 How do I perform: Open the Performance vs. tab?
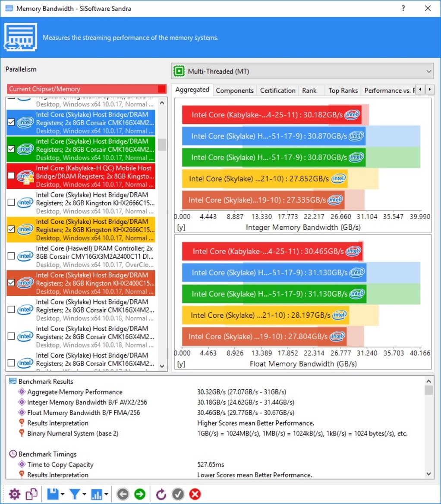point(389,91)
